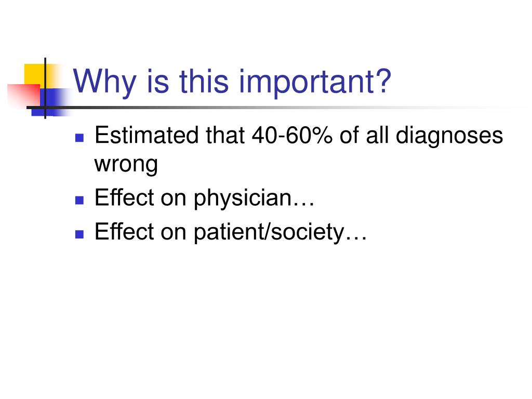The image size is (532, 399).
Task: Click the vertical black line through the squares
Action: click(45, 88)
